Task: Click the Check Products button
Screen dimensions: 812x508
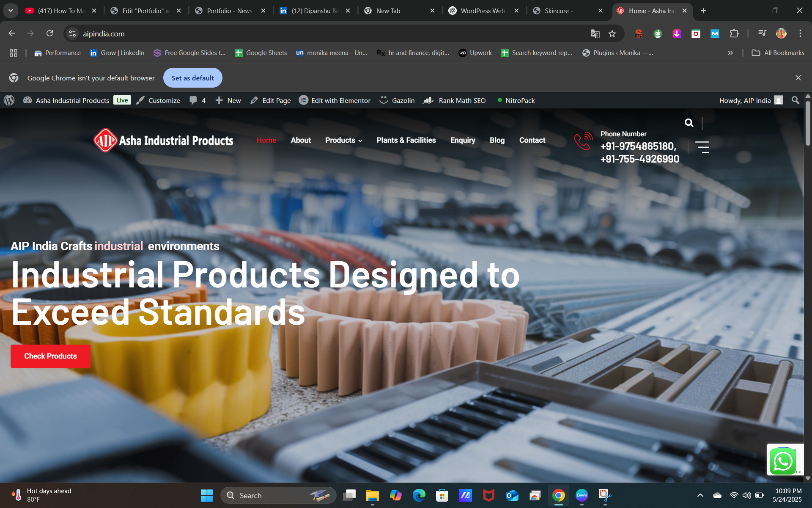Action: coord(50,356)
